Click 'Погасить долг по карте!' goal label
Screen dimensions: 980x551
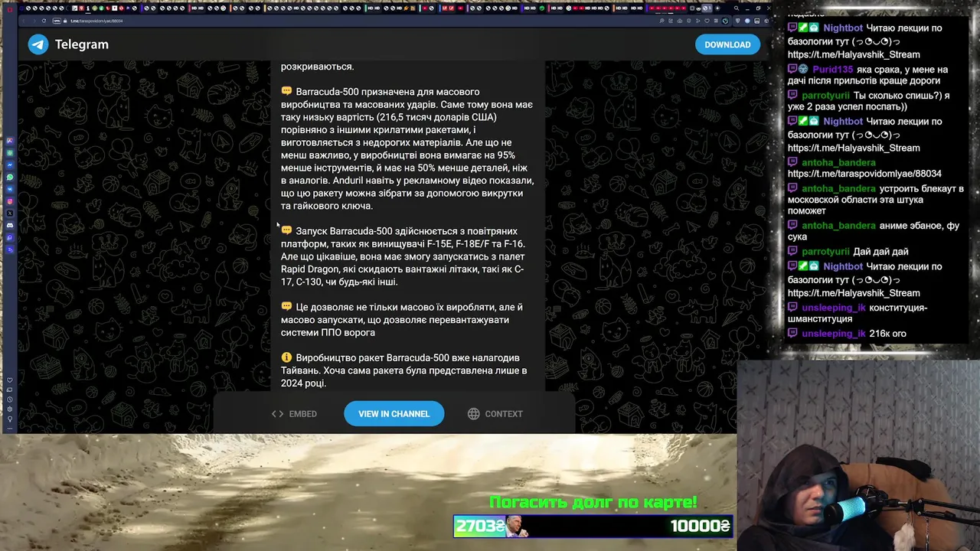pyautogui.click(x=593, y=503)
